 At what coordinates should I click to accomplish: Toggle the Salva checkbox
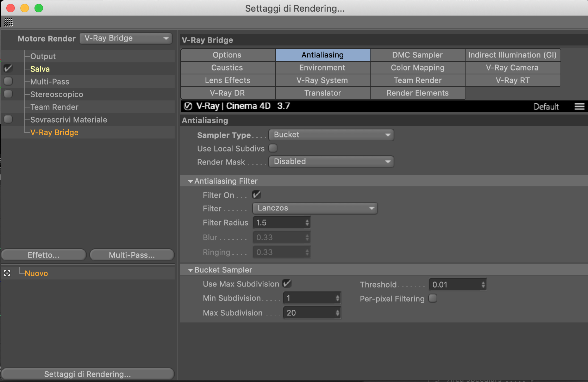pyautogui.click(x=8, y=68)
